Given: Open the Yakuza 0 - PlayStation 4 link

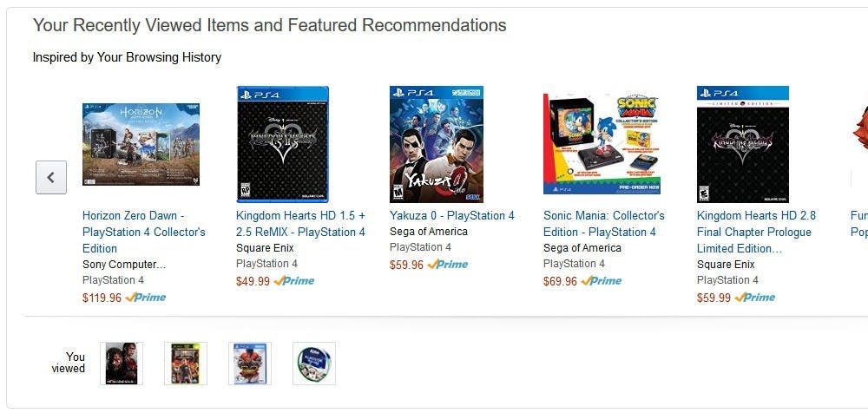Looking at the screenshot, I should [451, 215].
